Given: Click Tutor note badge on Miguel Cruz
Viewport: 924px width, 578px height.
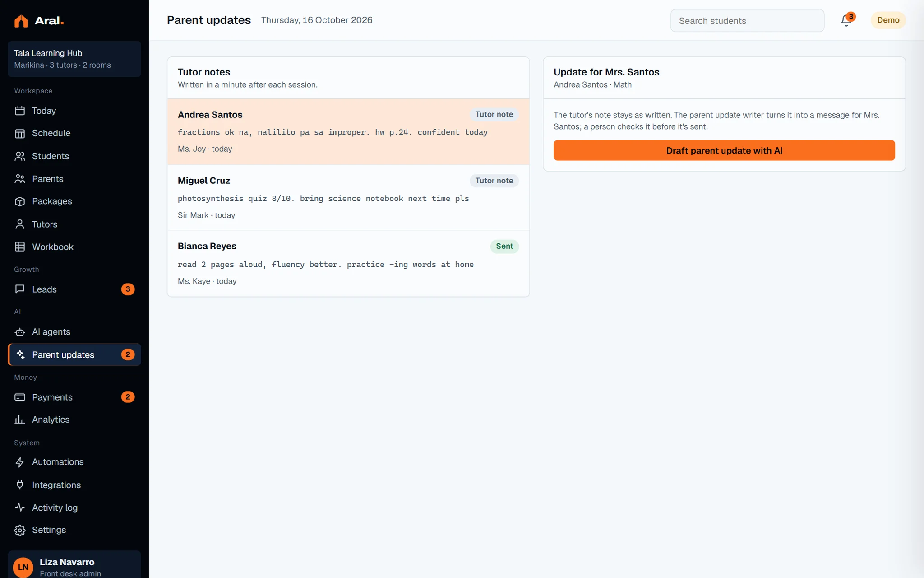Looking at the screenshot, I should tap(494, 181).
